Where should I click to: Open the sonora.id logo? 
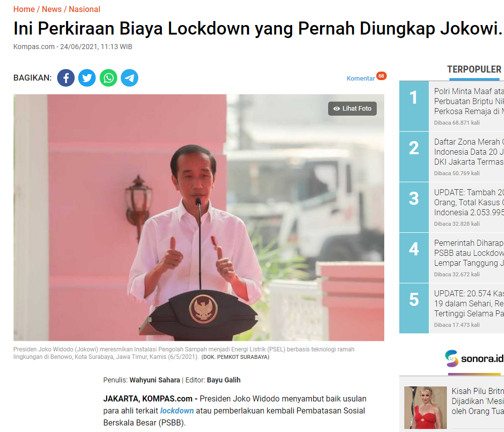click(x=474, y=358)
